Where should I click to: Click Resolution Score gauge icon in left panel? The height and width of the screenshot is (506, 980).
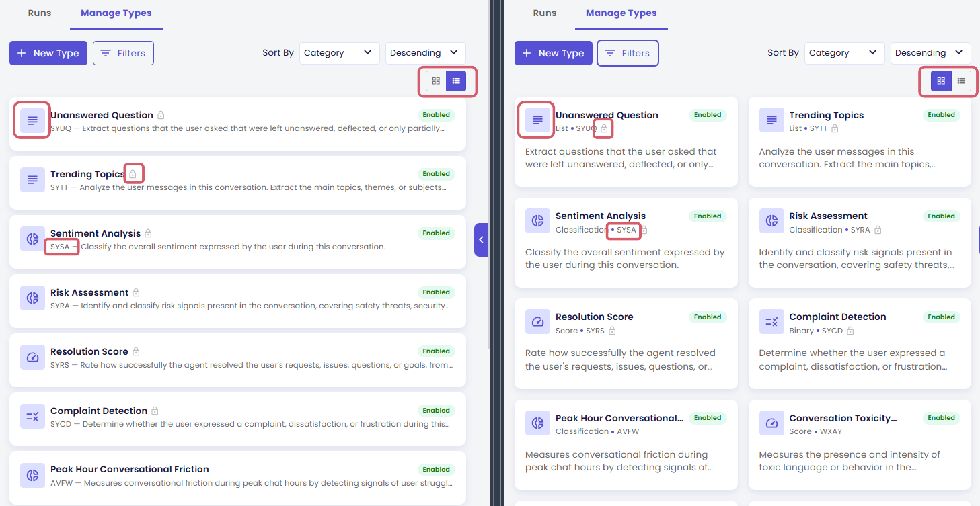point(32,357)
